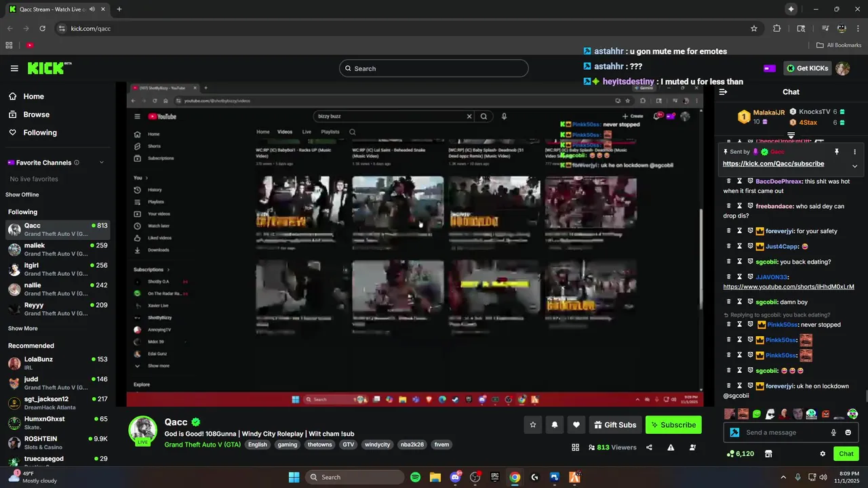
Task: Open the channel points shop icon
Action: point(768,453)
